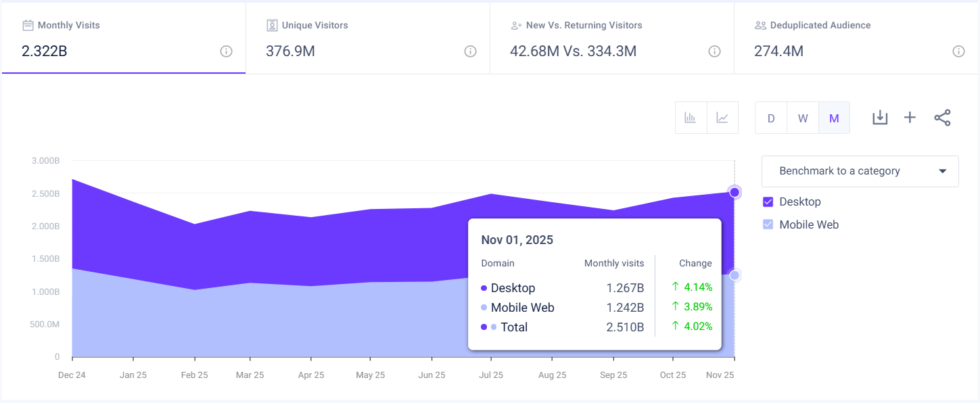980x403 pixels.
Task: Share the traffic chart
Action: point(942,117)
